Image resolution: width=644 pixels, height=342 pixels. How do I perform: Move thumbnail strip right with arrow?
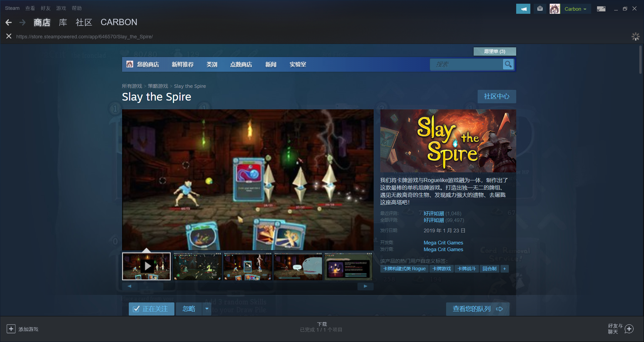[366, 286]
